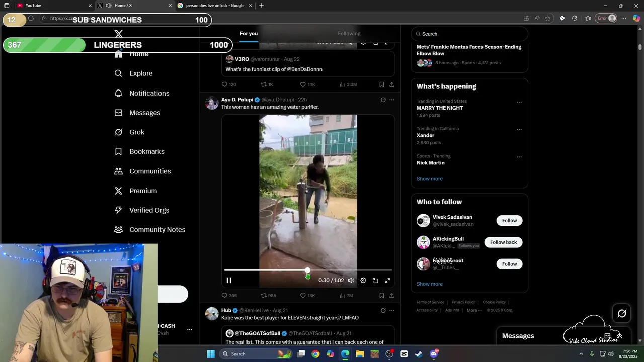The width and height of the screenshot is (644, 362).
Task: Toggle picture-in-picture on the video
Action: click(375, 280)
